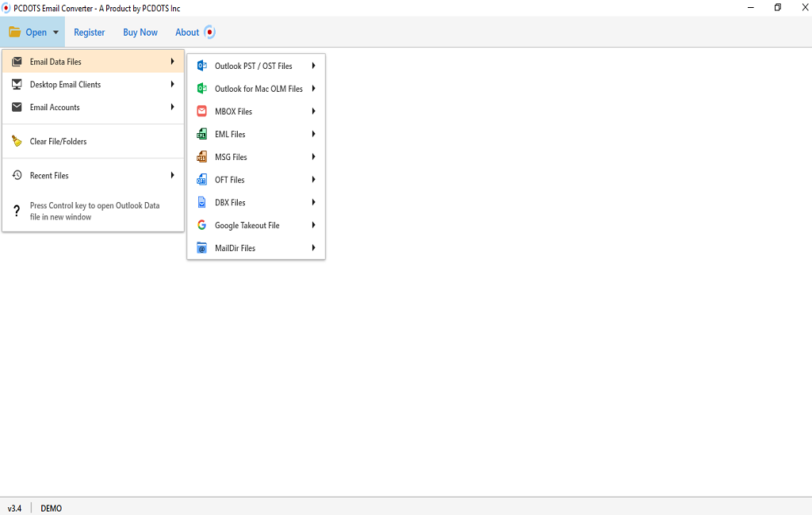
Task: Click the Open toolbar button label
Action: (x=36, y=32)
